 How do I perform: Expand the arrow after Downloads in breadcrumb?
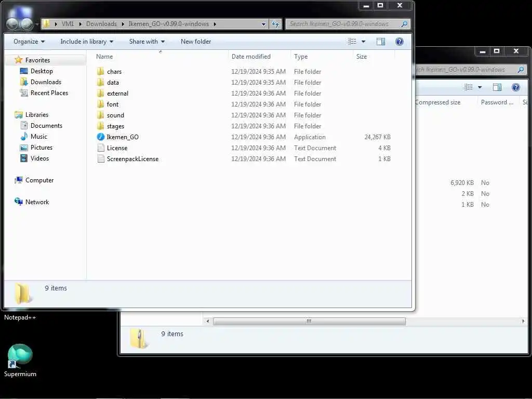tap(123, 24)
